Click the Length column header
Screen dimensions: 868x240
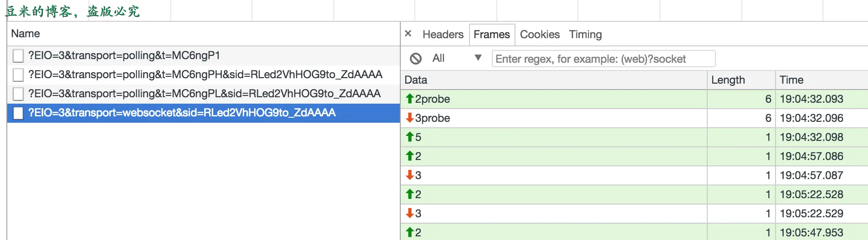[x=741, y=80]
